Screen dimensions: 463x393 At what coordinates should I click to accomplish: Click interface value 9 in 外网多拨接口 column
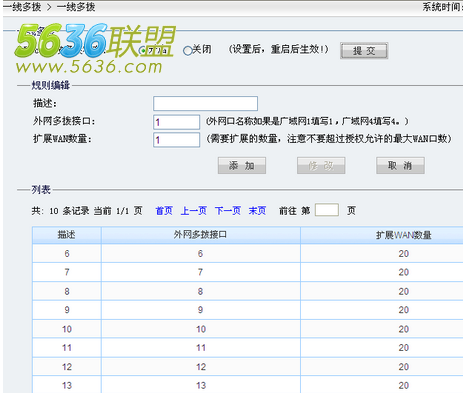click(200, 310)
